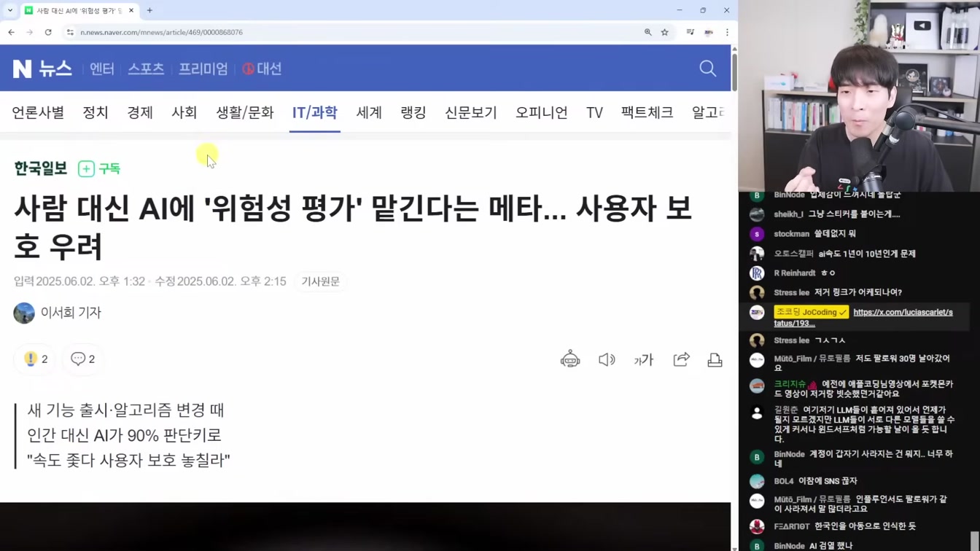Select the 정치 tab
The image size is (980, 551).
click(96, 112)
